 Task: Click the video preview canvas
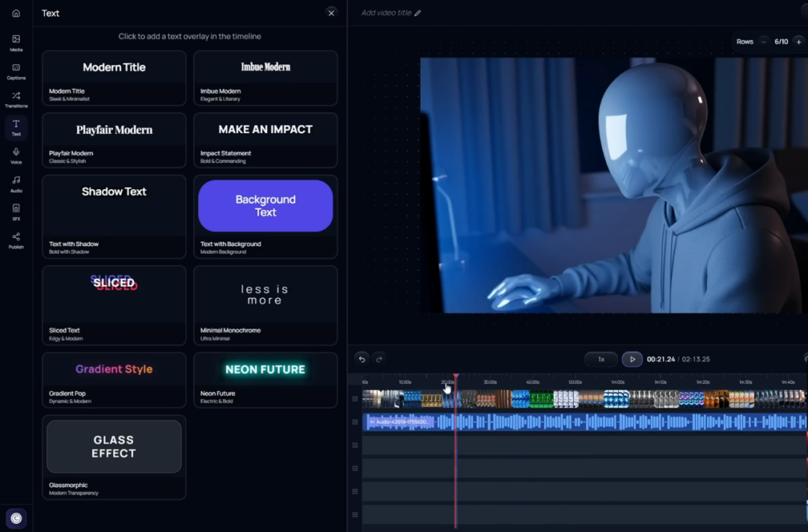(x=613, y=185)
